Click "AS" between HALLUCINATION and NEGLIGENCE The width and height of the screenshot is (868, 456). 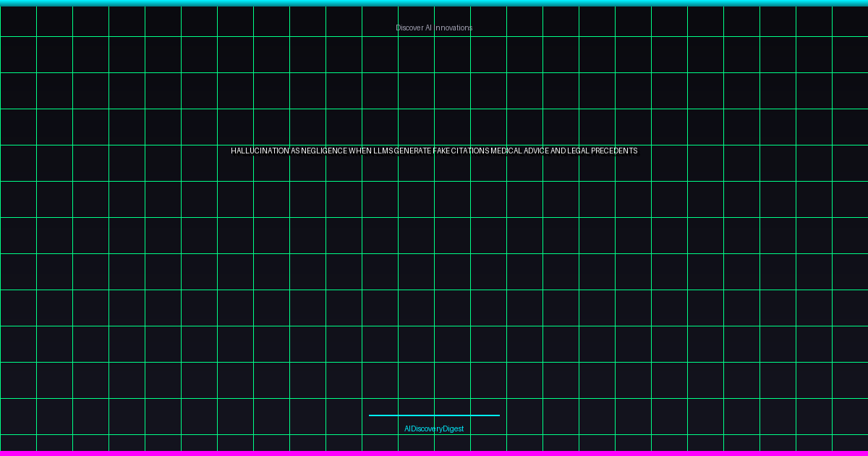(295, 151)
